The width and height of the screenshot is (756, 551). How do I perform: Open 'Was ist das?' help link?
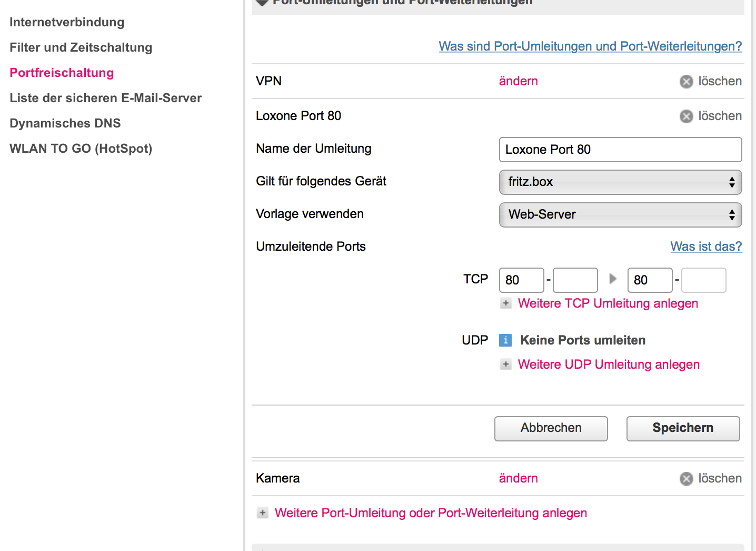click(x=706, y=247)
